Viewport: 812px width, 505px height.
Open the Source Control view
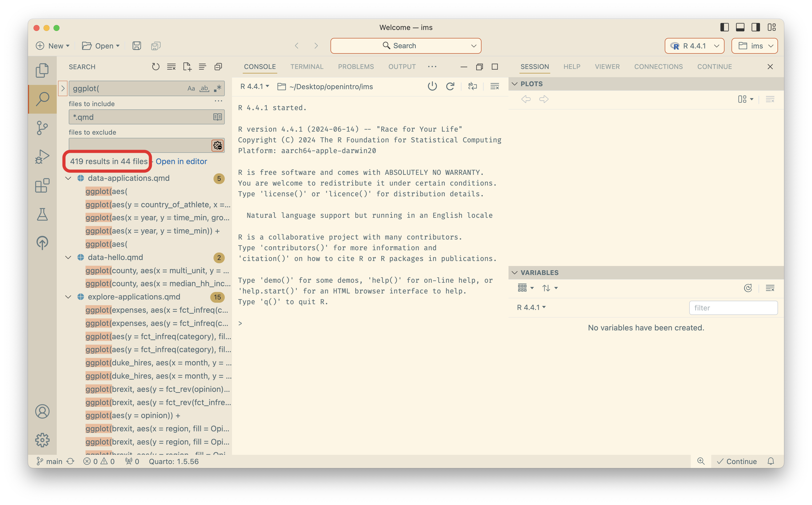(42, 128)
